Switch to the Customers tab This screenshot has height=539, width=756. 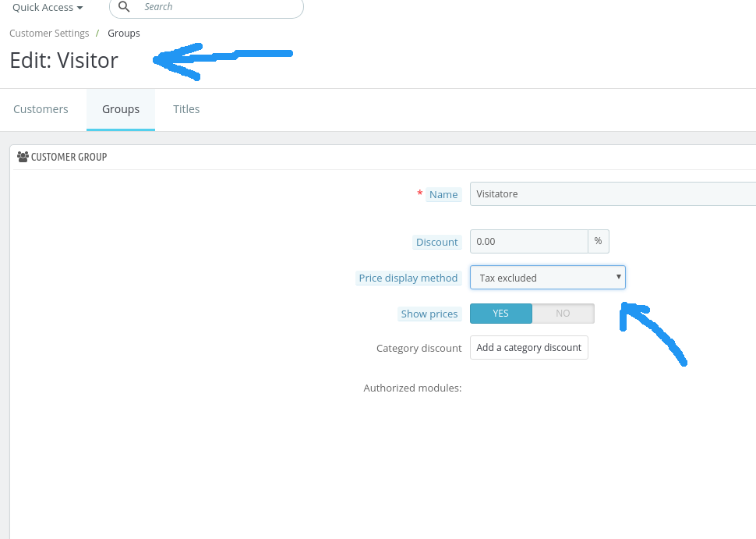[41, 108]
